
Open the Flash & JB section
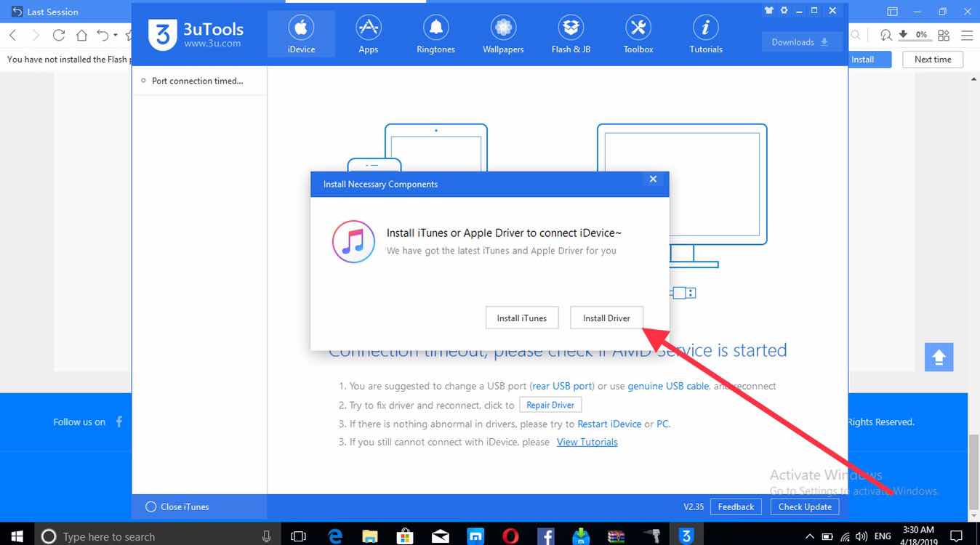click(x=571, y=34)
